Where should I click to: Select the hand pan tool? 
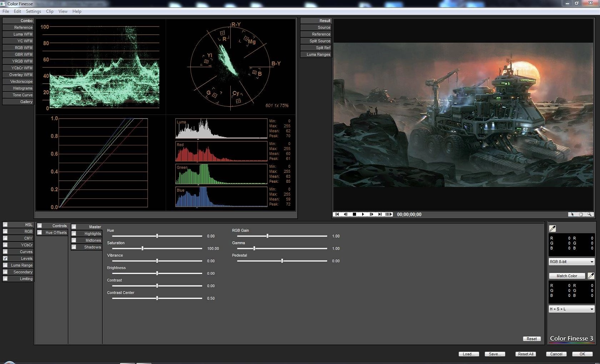click(x=581, y=214)
